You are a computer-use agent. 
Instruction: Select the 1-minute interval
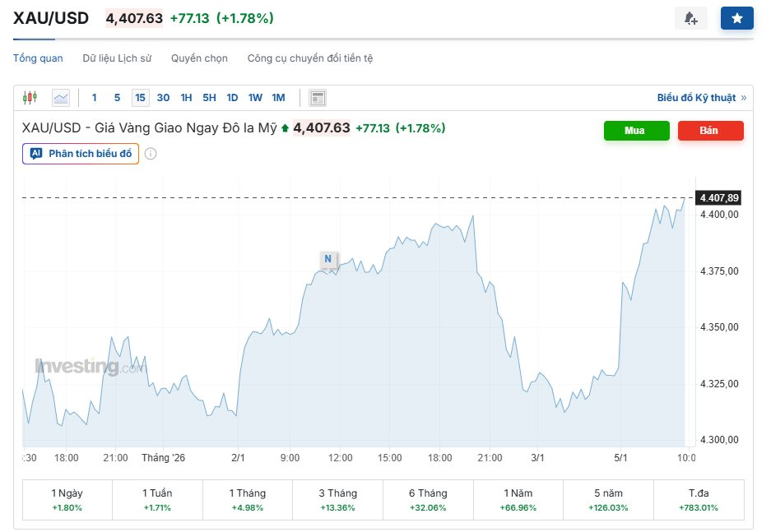(95, 98)
